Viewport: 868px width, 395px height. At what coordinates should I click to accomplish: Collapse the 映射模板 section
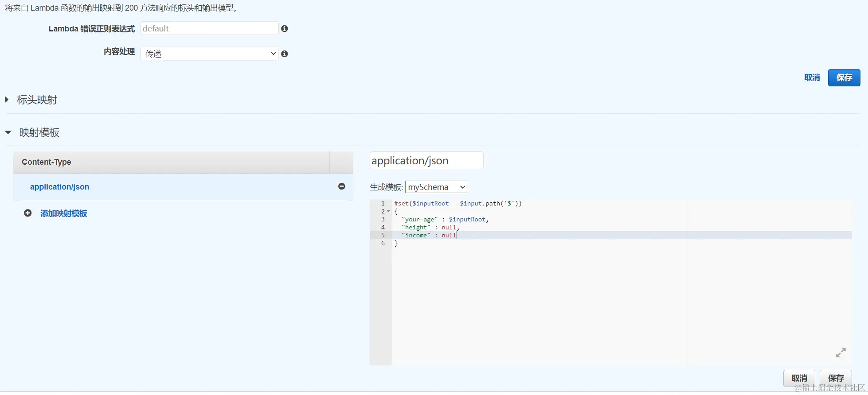[8, 132]
